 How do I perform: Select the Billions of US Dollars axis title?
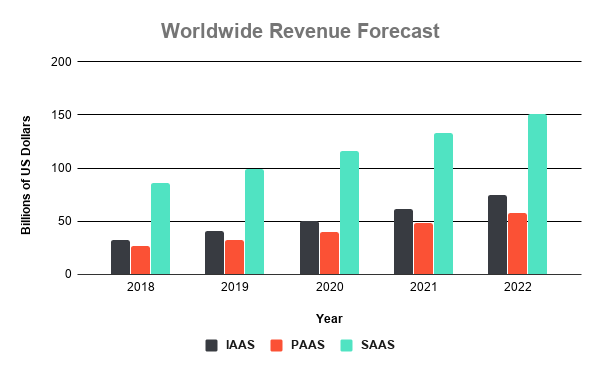click(x=26, y=175)
